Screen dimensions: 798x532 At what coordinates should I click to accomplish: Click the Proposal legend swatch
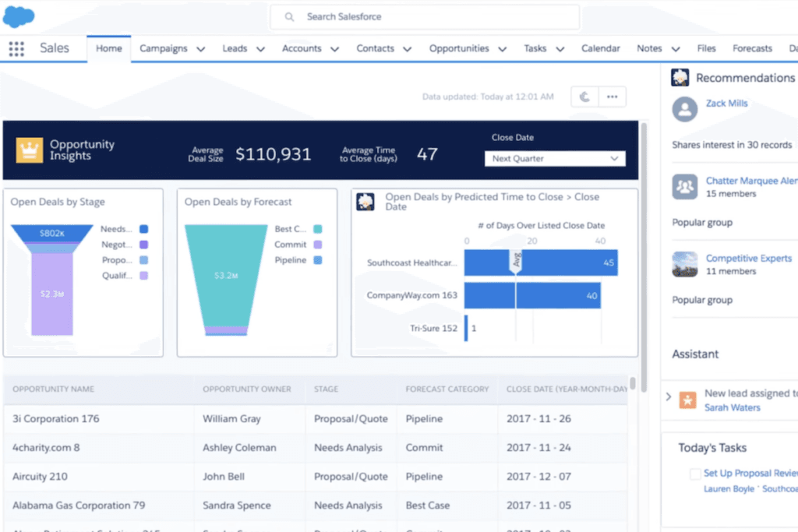[x=144, y=260]
